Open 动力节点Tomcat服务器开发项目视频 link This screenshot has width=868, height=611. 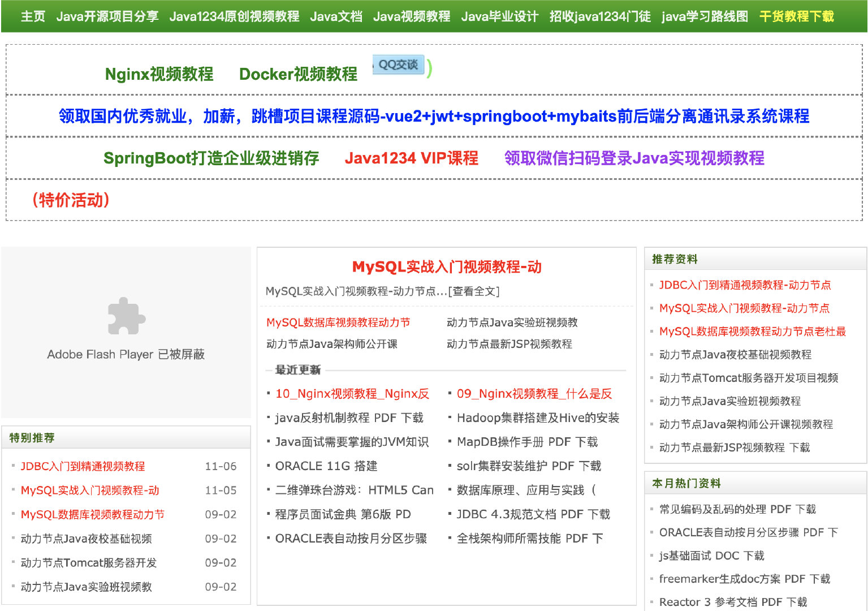tap(749, 378)
